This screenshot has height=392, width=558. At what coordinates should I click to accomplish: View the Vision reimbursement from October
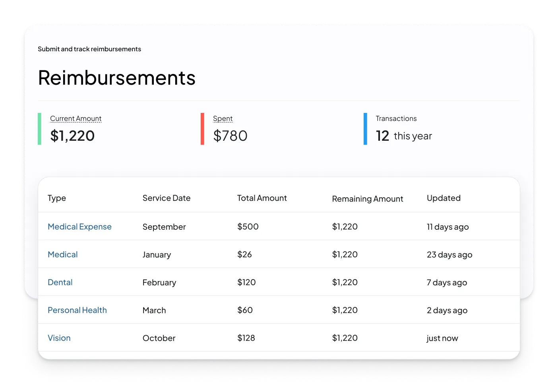pyautogui.click(x=59, y=338)
